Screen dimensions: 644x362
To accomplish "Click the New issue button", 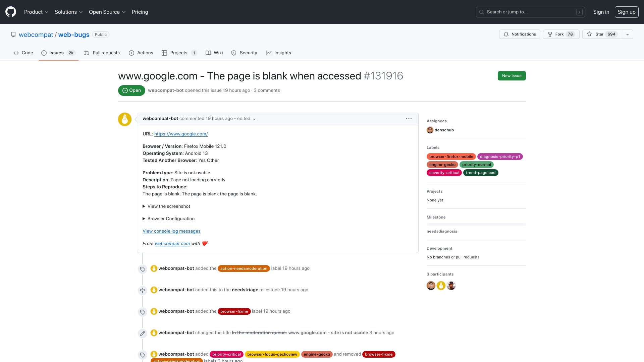I will point(512,76).
